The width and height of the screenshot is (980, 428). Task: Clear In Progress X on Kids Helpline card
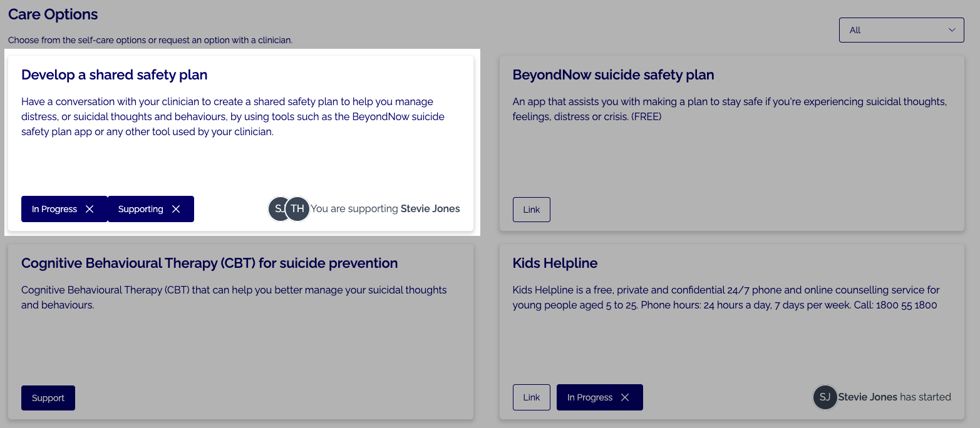[x=625, y=397]
